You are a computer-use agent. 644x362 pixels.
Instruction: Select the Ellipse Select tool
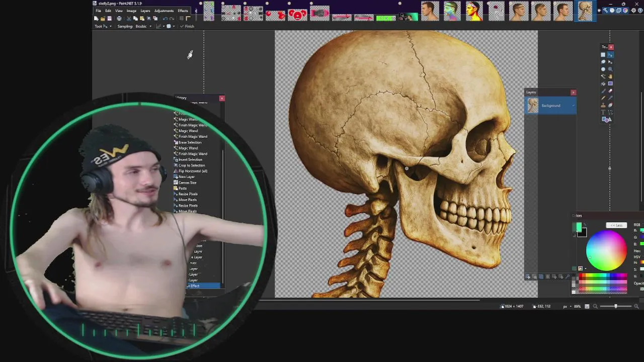point(603,69)
